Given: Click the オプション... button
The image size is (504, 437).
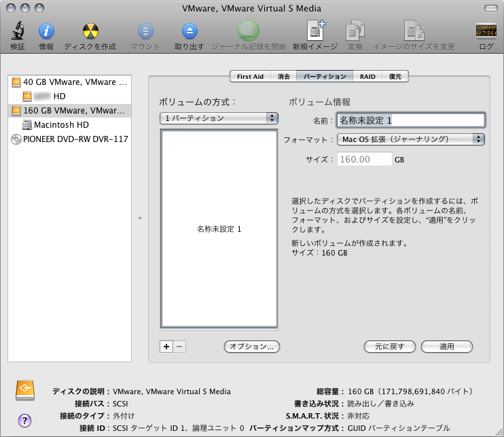Looking at the screenshot, I should (252, 347).
